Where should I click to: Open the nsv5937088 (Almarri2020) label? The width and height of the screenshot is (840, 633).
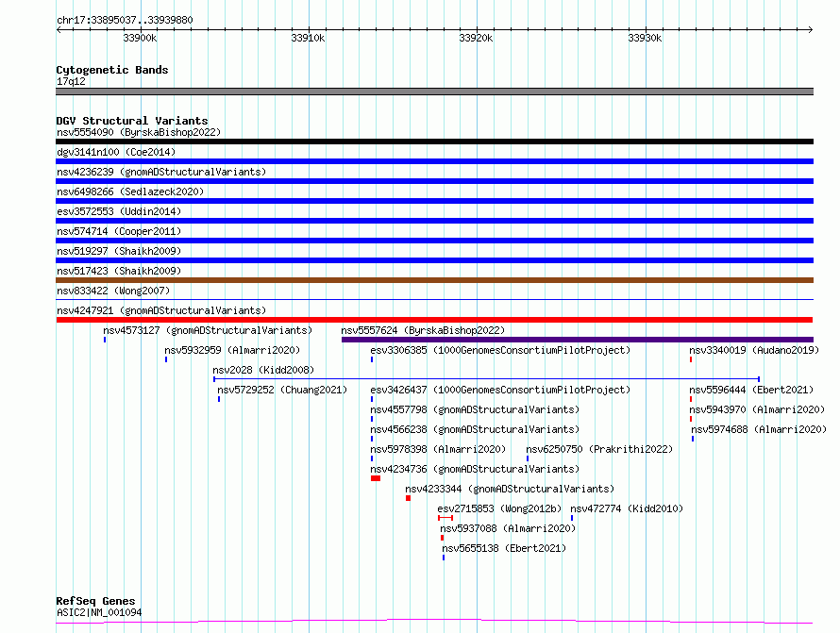point(508,528)
